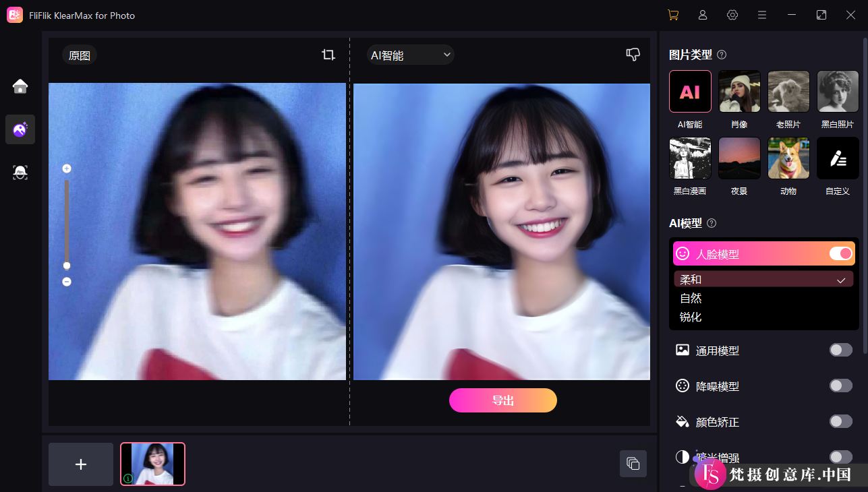This screenshot has height=492, width=868.
Task: Click the original blurred preview image
Action: 197,231
